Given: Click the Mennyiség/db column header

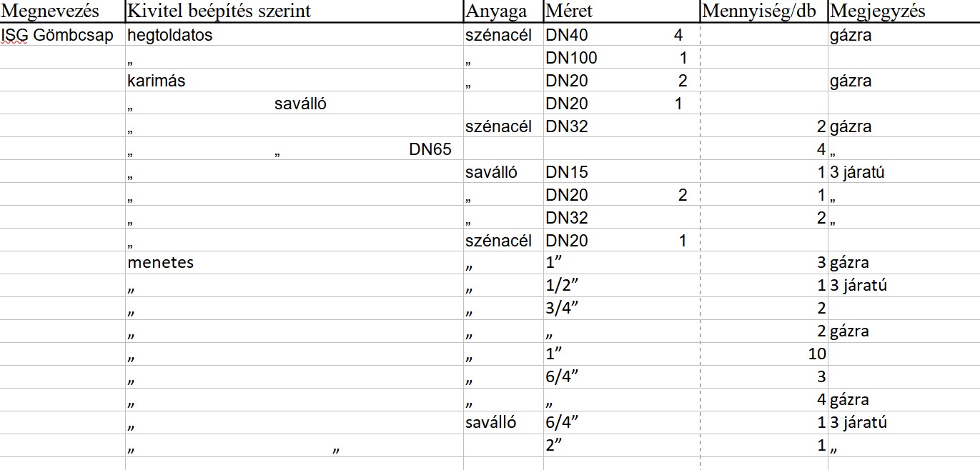Looking at the screenshot, I should [759, 11].
